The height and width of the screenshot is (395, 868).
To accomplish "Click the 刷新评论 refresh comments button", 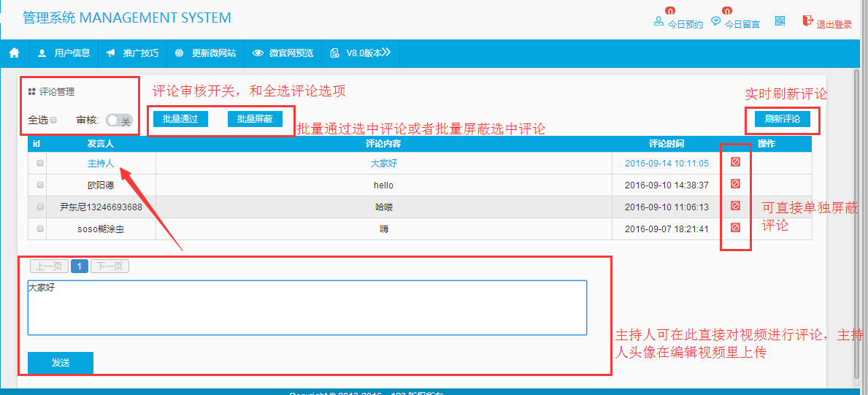I will pos(782,119).
